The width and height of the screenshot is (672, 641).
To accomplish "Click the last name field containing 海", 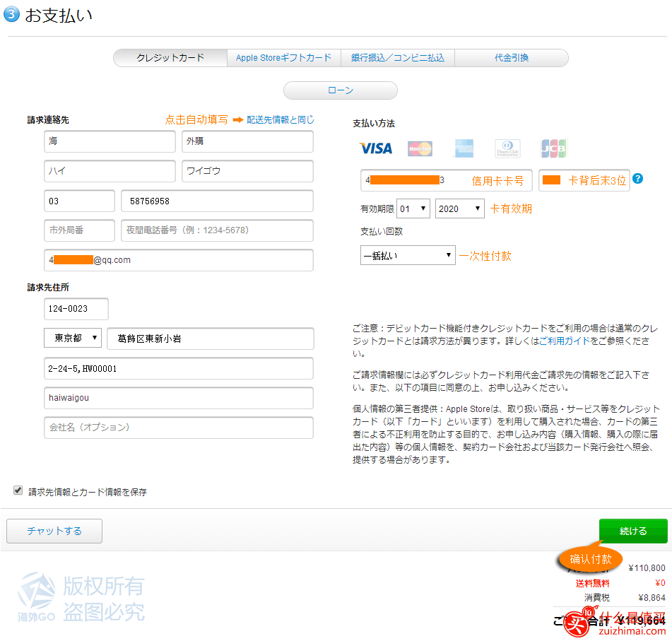I will 110,141.
